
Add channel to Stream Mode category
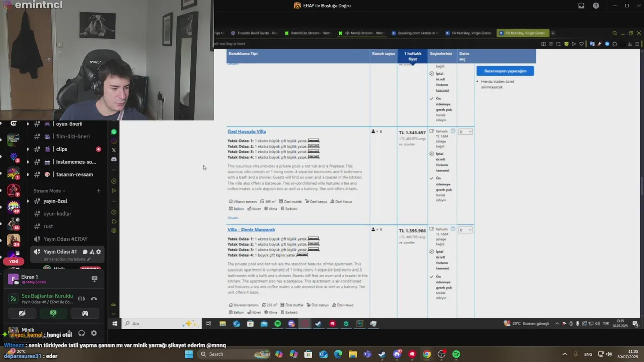tap(98, 191)
